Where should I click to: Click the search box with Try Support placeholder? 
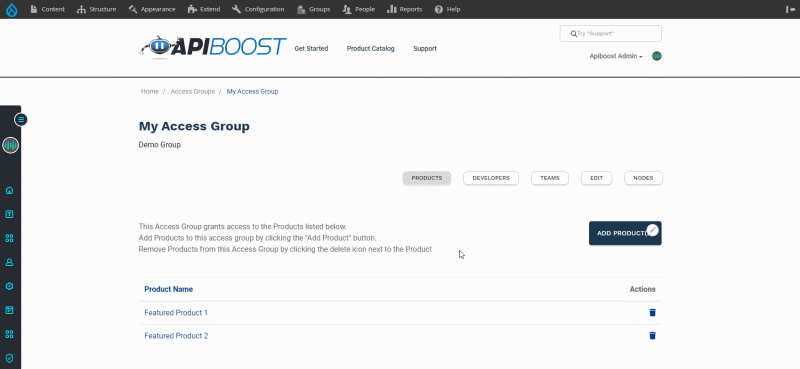(611, 34)
